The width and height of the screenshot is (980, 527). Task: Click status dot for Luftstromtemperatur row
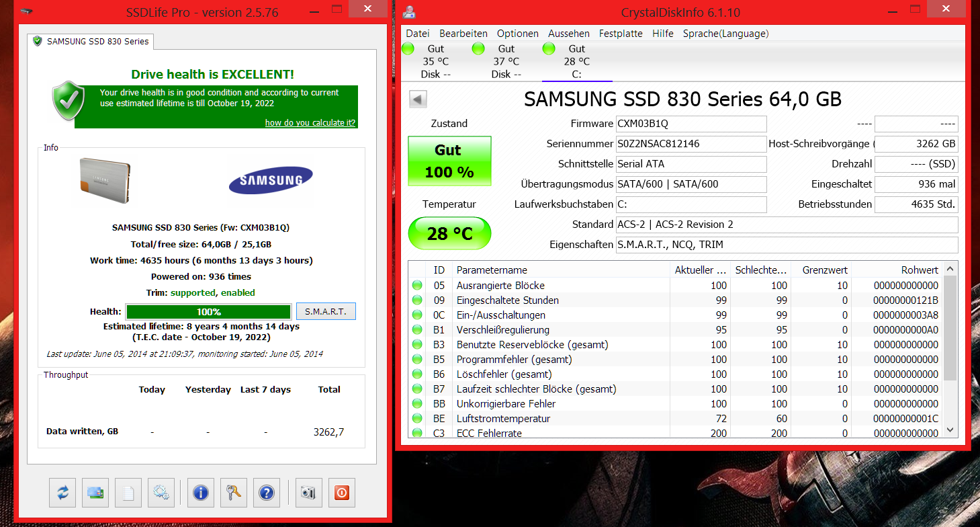[x=418, y=419]
